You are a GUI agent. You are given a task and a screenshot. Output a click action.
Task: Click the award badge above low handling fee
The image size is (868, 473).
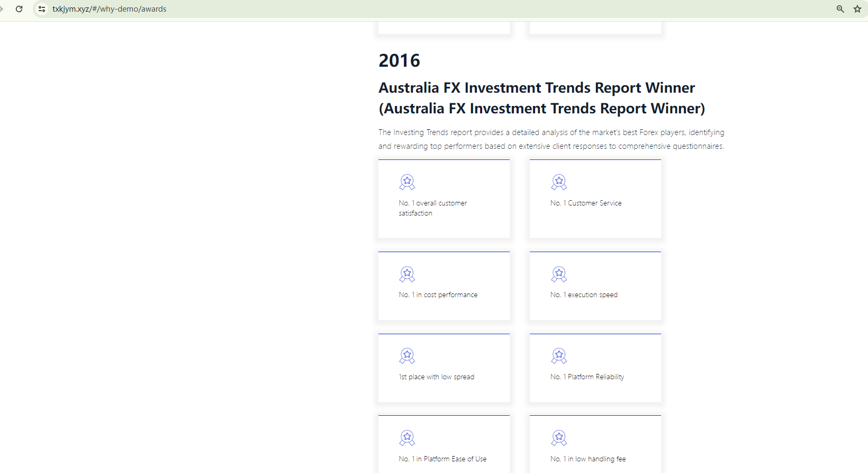coord(559,438)
